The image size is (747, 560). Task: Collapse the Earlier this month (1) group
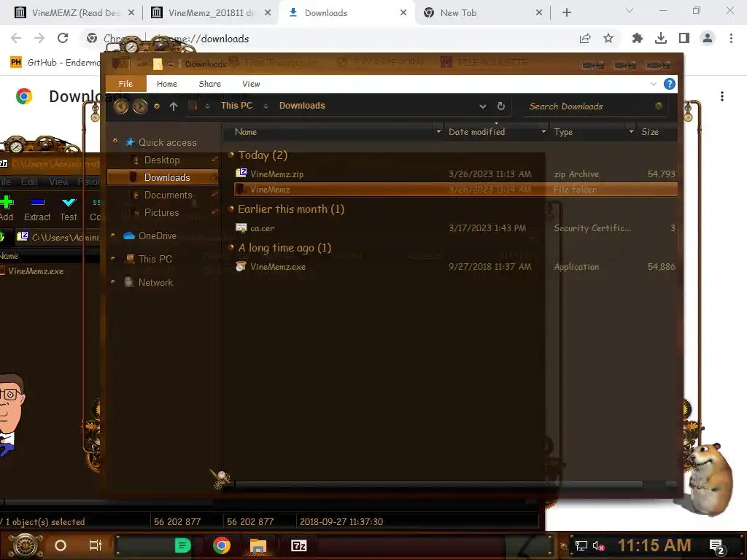click(x=231, y=208)
